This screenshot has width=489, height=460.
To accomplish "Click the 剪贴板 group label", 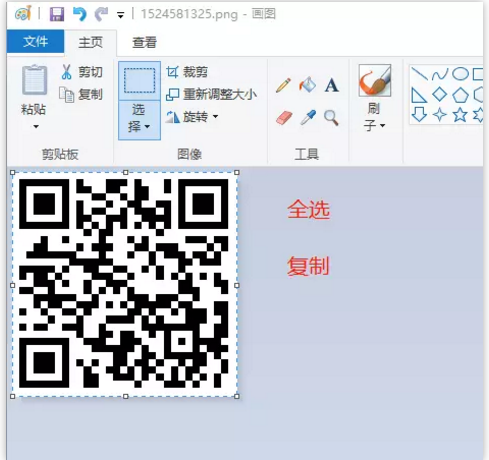I will pyautogui.click(x=60, y=154).
